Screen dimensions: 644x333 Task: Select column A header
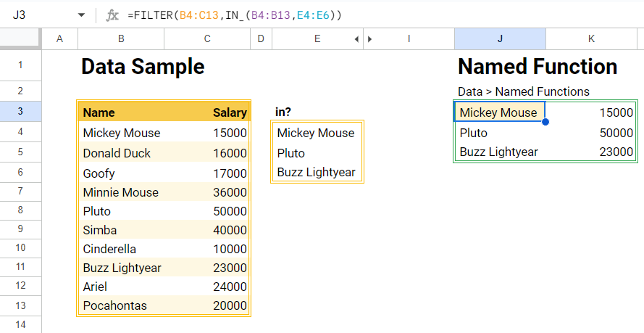click(60, 39)
